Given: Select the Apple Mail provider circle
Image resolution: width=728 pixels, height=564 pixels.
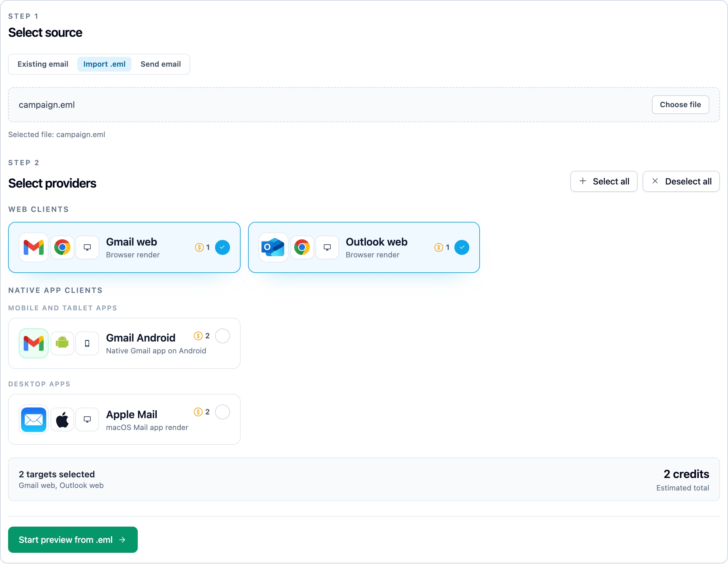Looking at the screenshot, I should (222, 412).
